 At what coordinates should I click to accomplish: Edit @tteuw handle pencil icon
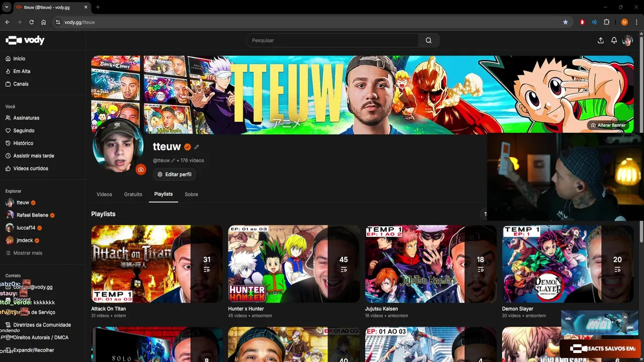coord(173,160)
